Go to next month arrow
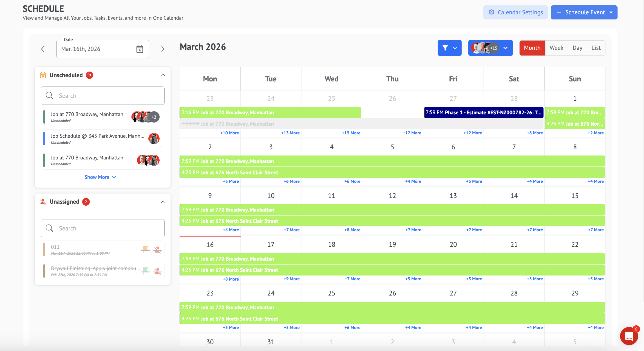This screenshot has width=644, height=351. [x=163, y=49]
